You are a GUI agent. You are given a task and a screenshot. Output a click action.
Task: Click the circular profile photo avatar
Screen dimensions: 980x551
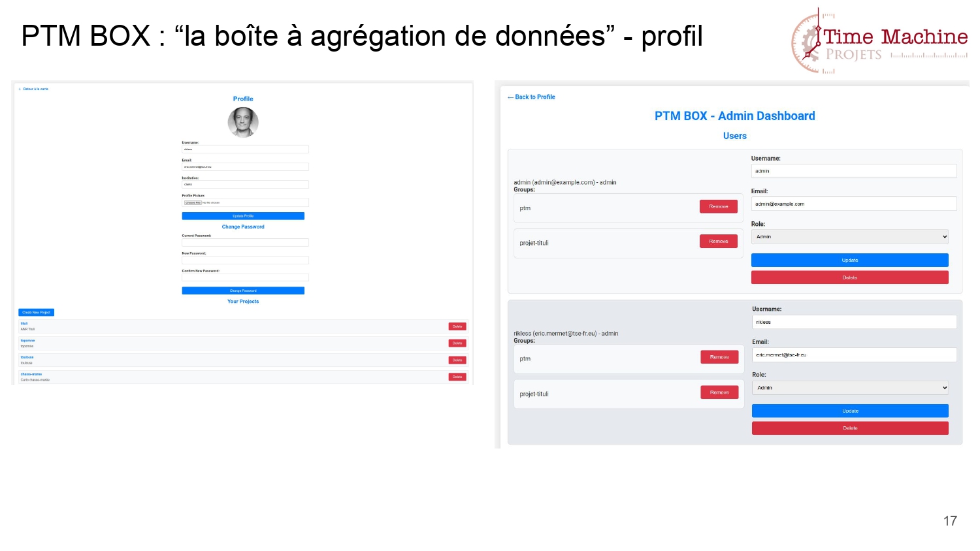pyautogui.click(x=243, y=122)
